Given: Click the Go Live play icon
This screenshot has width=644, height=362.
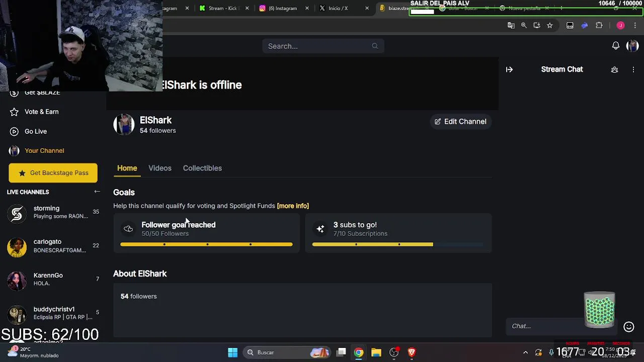Looking at the screenshot, I should pos(15,131).
